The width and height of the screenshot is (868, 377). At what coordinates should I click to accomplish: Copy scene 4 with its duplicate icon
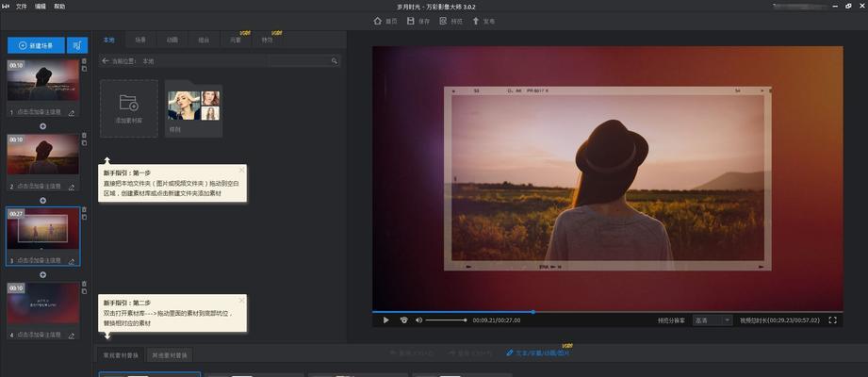tap(84, 292)
